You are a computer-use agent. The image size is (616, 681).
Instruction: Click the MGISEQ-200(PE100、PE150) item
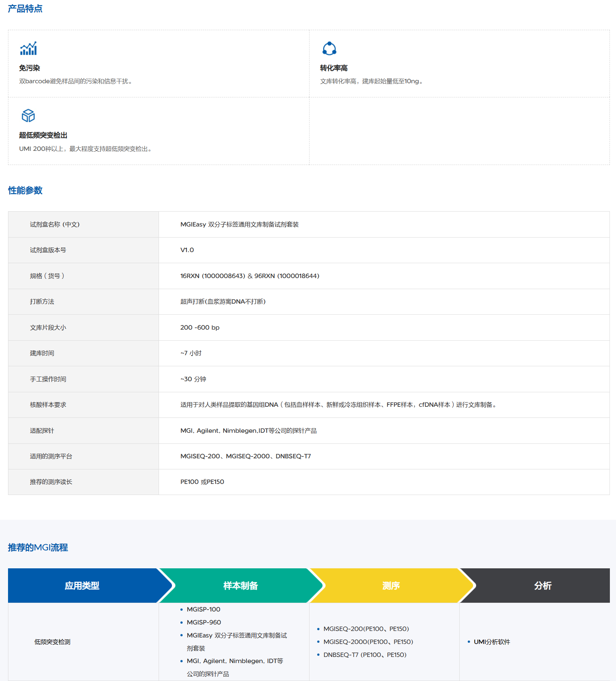point(366,629)
